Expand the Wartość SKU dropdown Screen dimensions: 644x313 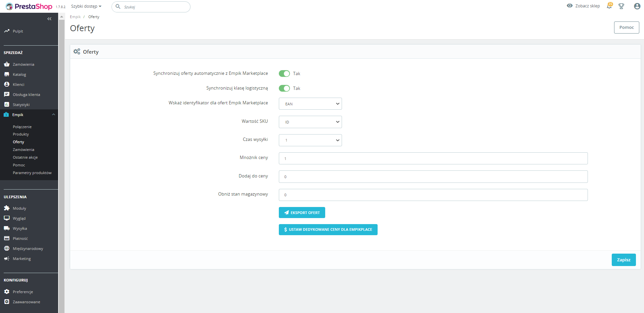pyautogui.click(x=310, y=122)
